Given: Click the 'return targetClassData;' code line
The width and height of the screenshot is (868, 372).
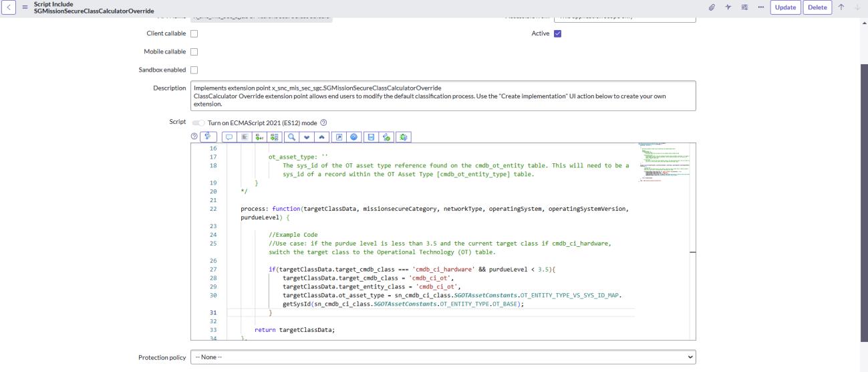Looking at the screenshot, I should [295, 330].
